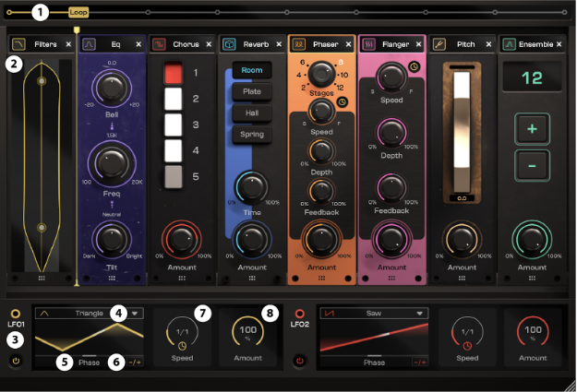Click the Eq module bell icon
This screenshot has height=392, width=577.
click(89, 44)
